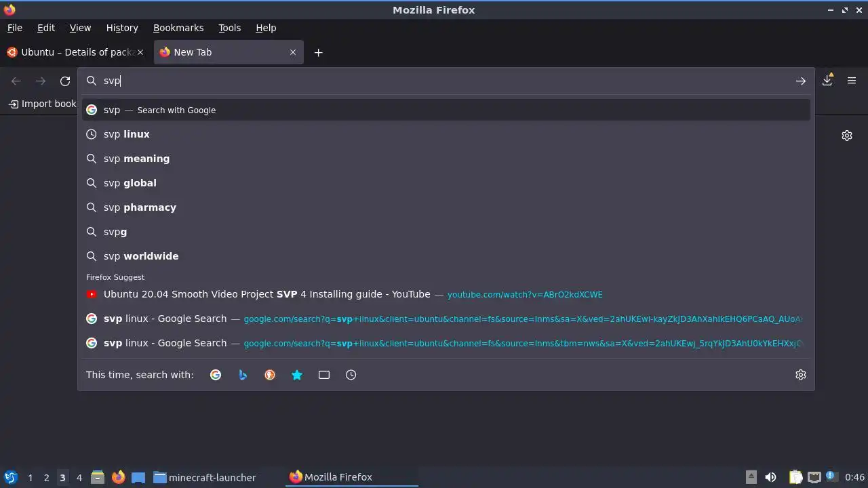This screenshot has height=488, width=868.
Task: Open search settings gear in urlbar dropdown
Action: [x=801, y=375]
